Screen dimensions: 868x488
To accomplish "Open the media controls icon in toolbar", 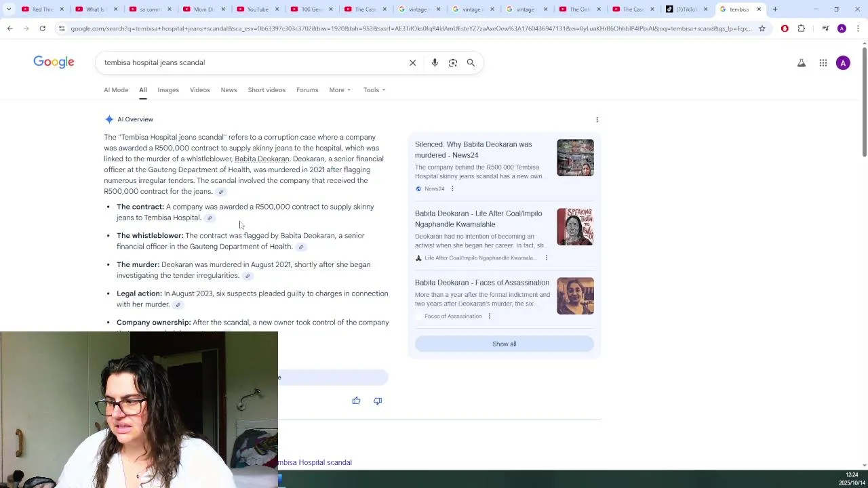I will [825, 28].
